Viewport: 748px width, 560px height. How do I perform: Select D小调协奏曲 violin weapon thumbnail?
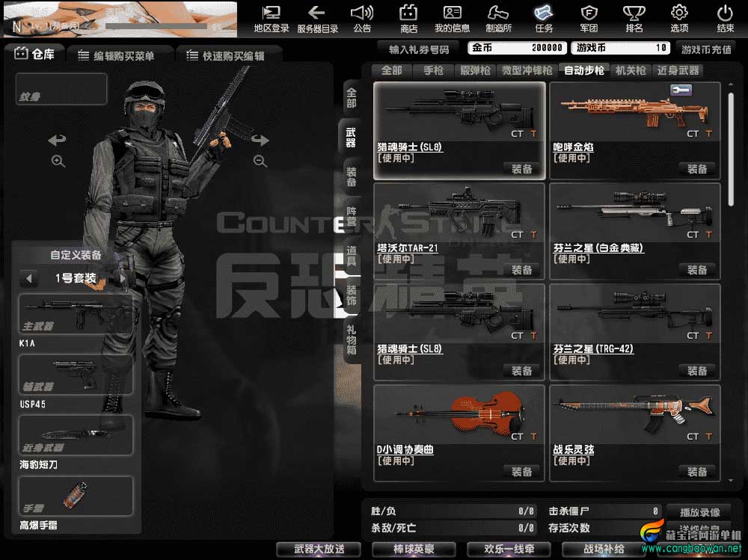[x=459, y=414]
